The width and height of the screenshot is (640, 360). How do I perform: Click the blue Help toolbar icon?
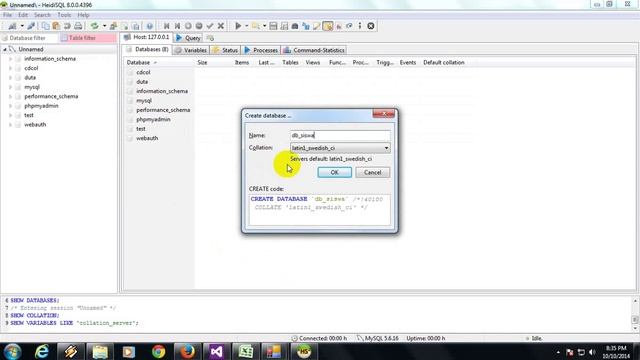pyautogui.click(x=150, y=26)
